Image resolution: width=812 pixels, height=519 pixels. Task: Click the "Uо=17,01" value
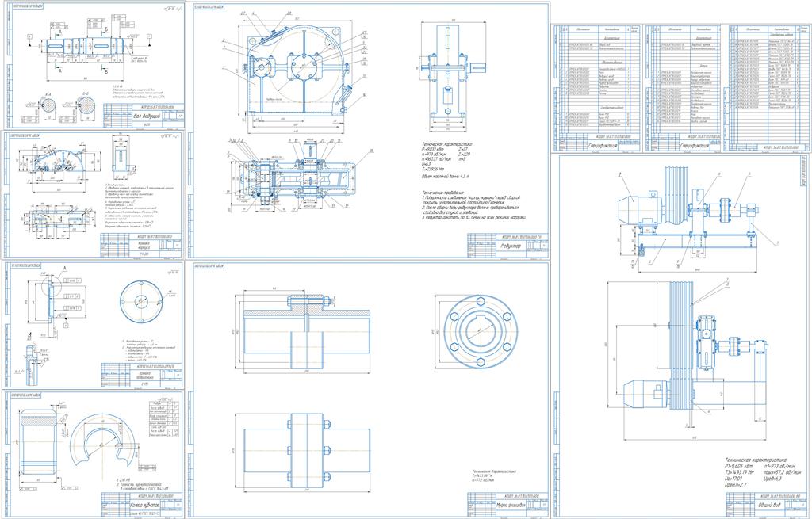(735, 479)
